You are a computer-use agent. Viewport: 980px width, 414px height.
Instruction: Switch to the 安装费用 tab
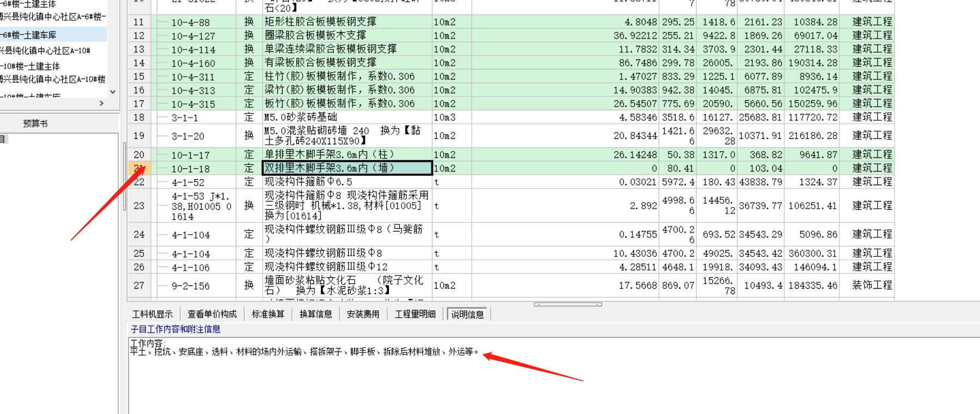[x=363, y=314]
